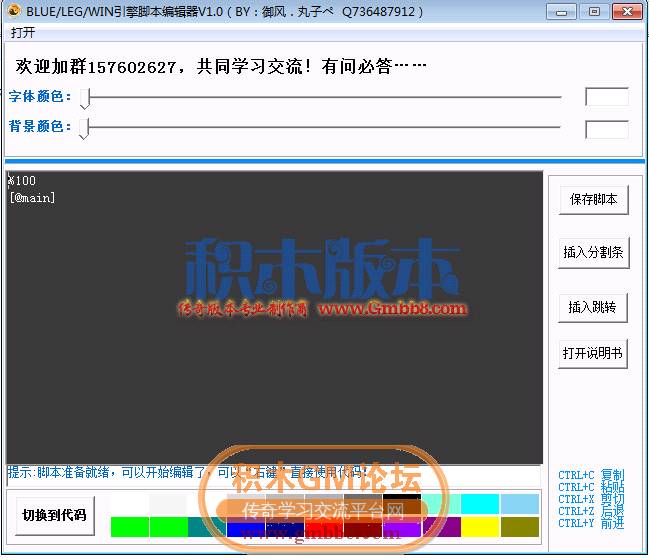This screenshot has height=560, width=649.
Task: Pick the dark purple color swatch
Action: pos(442,526)
